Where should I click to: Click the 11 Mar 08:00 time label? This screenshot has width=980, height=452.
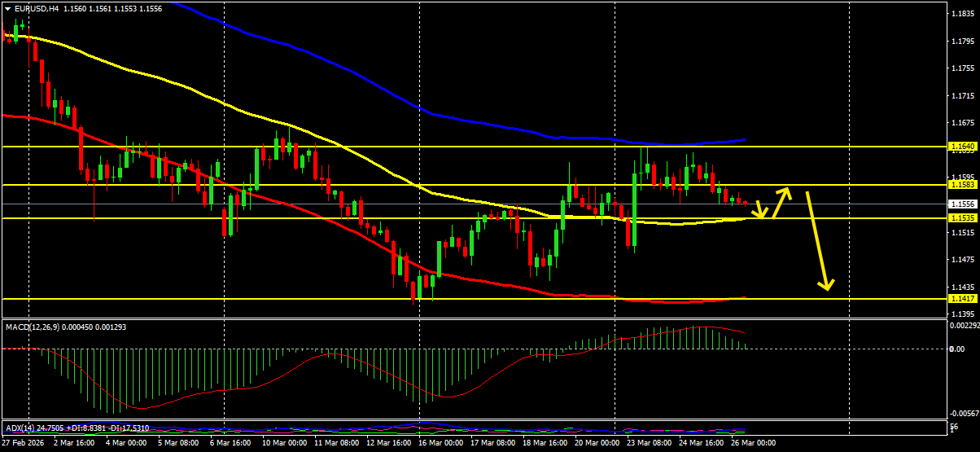coord(337,443)
